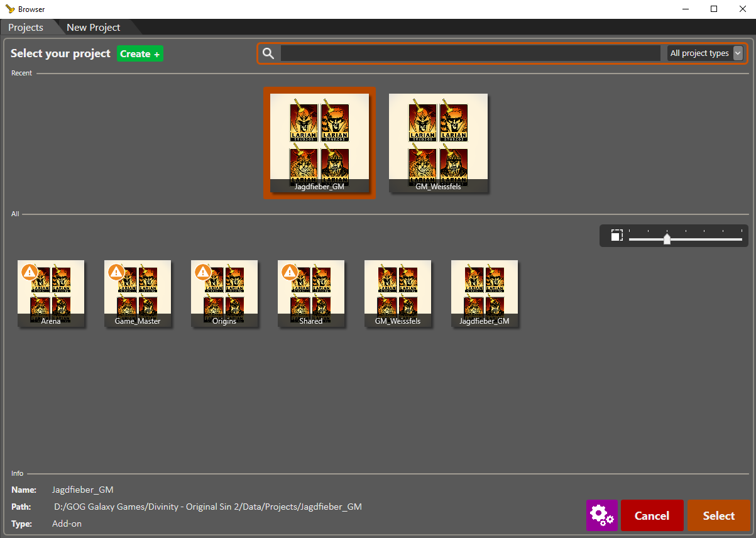
Task: Minimize the Browser window
Action: point(685,9)
